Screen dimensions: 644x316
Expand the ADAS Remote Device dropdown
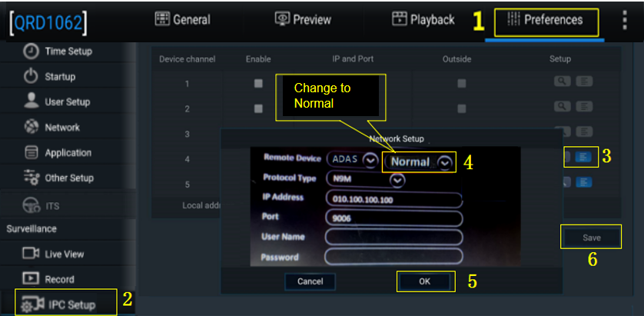(x=370, y=159)
